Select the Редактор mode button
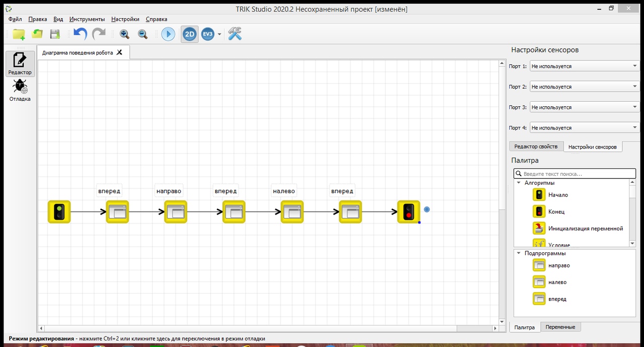 point(20,63)
